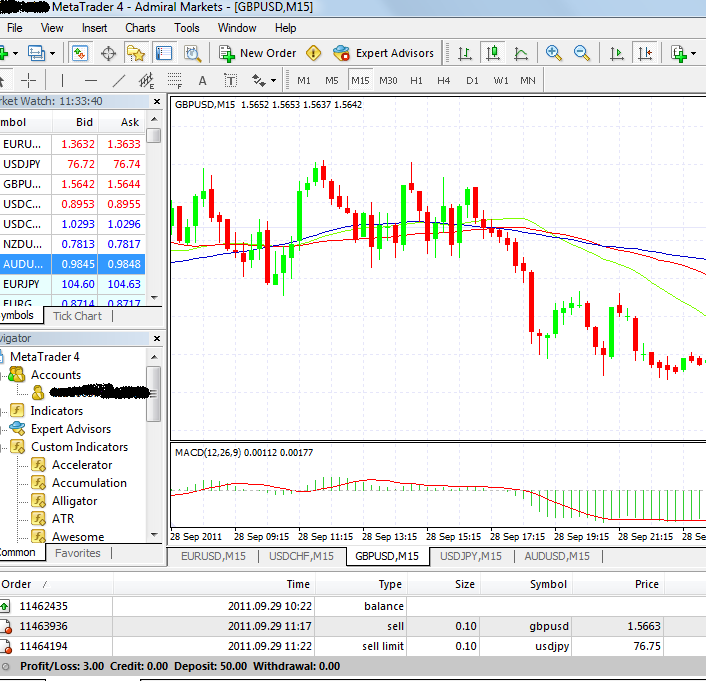Open the Help menu
Viewport: 713px width, 681px height.
(285, 28)
